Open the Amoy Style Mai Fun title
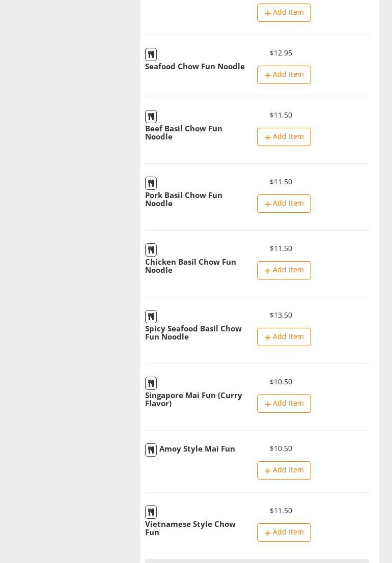This screenshot has width=392, height=563. [197, 449]
